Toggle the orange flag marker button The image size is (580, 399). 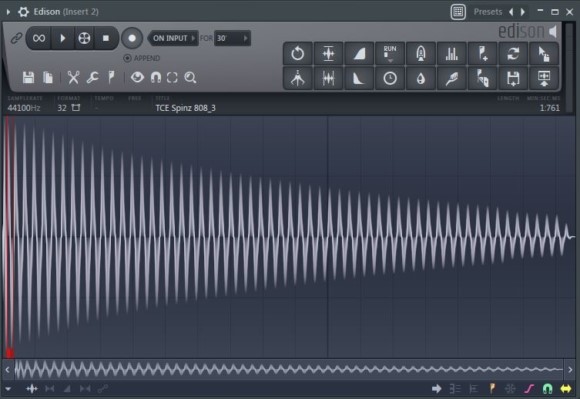(492, 388)
